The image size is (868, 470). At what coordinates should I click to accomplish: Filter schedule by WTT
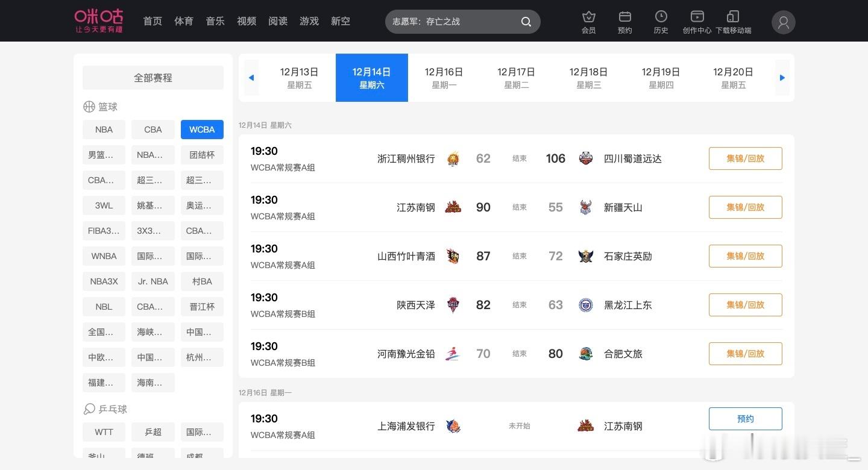click(104, 432)
